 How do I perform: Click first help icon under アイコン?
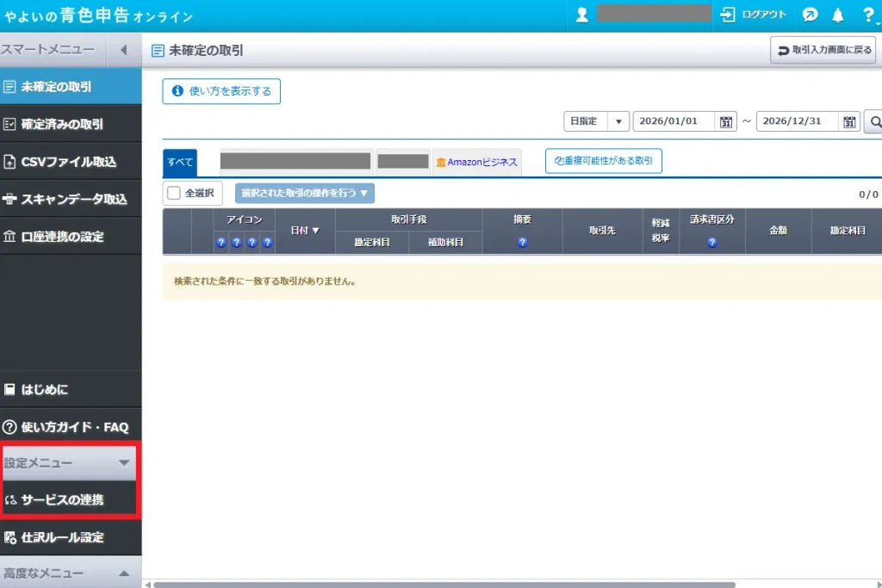coord(221,242)
